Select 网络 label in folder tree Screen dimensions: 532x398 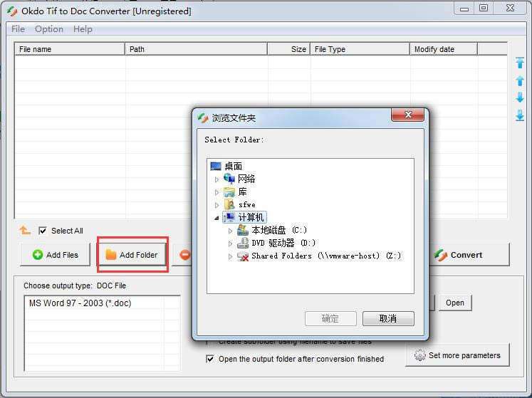point(246,179)
